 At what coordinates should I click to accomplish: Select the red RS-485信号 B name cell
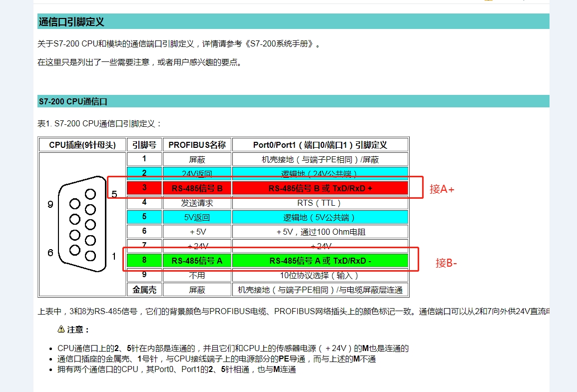pos(197,188)
